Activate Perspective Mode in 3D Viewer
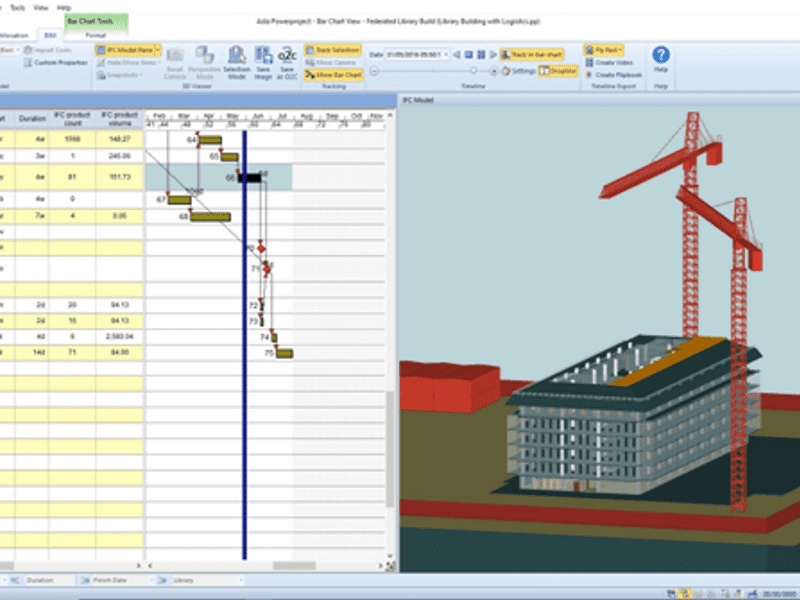Viewport: 800px width, 600px height. pos(203,60)
